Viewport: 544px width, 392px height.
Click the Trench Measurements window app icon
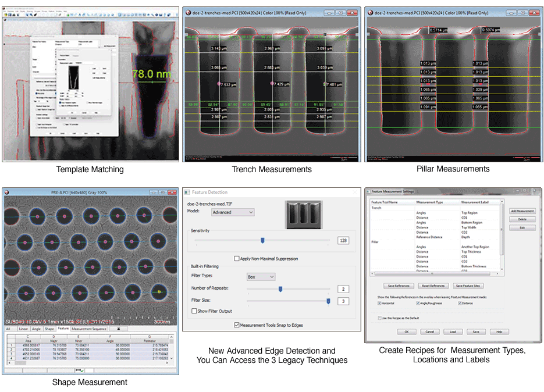tap(189, 12)
